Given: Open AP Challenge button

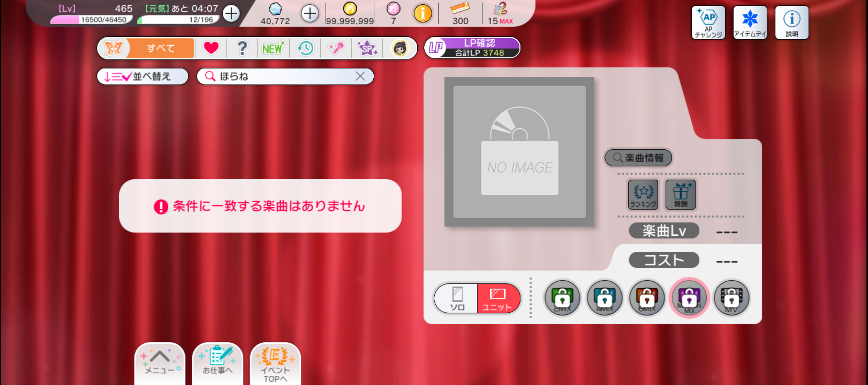Looking at the screenshot, I should tap(708, 22).
